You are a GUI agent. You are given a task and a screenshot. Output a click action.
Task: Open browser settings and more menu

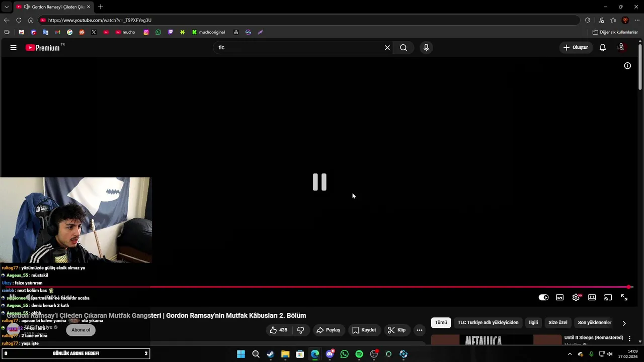[637, 20]
